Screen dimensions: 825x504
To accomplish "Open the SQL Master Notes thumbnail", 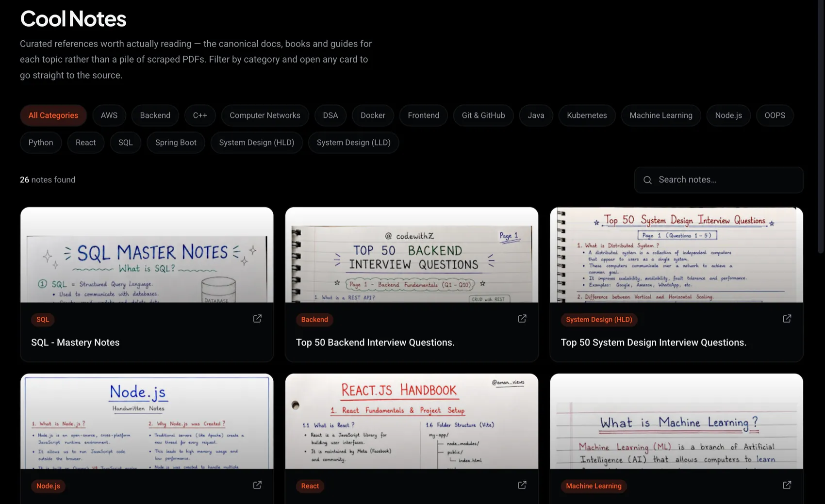I will coord(147,255).
